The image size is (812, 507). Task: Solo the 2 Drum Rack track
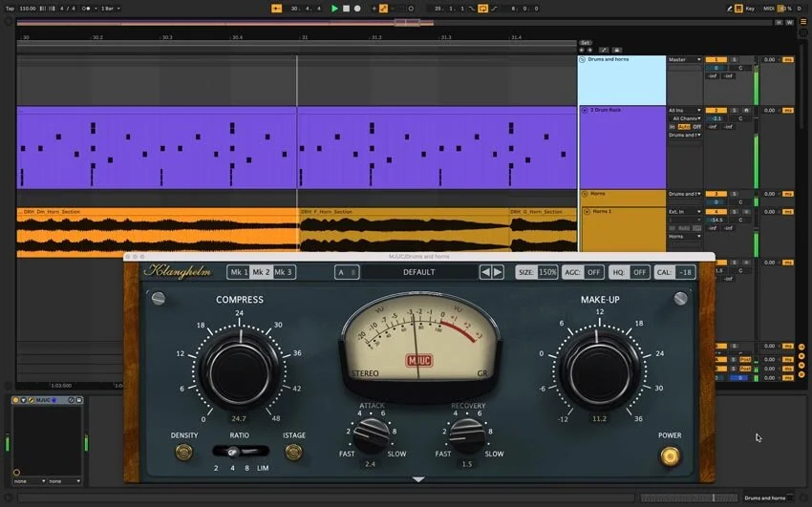tap(734, 110)
